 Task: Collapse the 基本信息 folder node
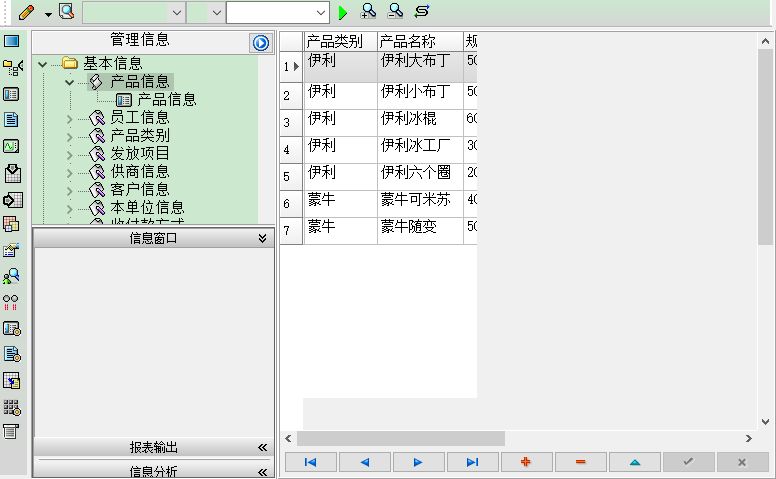pyautogui.click(x=43, y=64)
